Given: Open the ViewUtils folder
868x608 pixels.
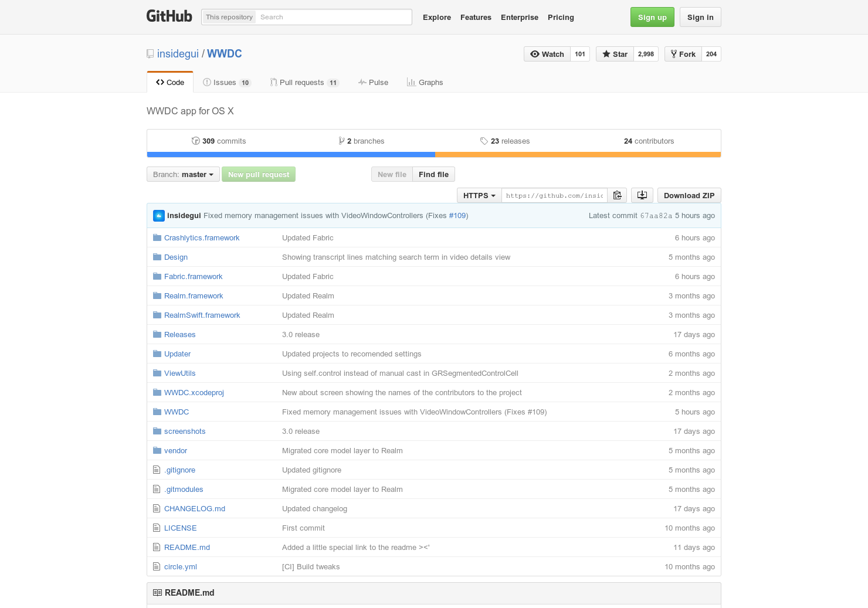Looking at the screenshot, I should coord(180,373).
